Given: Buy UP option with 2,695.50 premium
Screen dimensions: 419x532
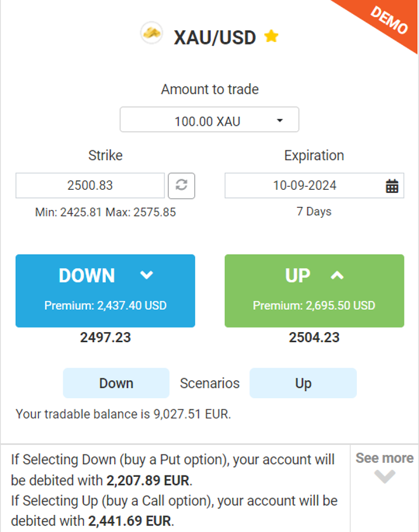Looking at the screenshot, I should pyautogui.click(x=314, y=291).
